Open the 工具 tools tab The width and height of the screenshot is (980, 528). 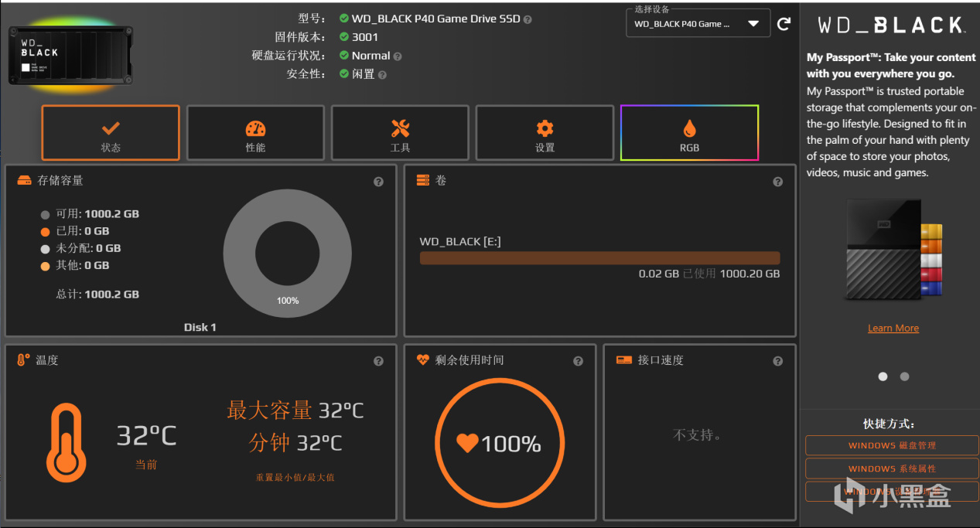tap(400, 133)
